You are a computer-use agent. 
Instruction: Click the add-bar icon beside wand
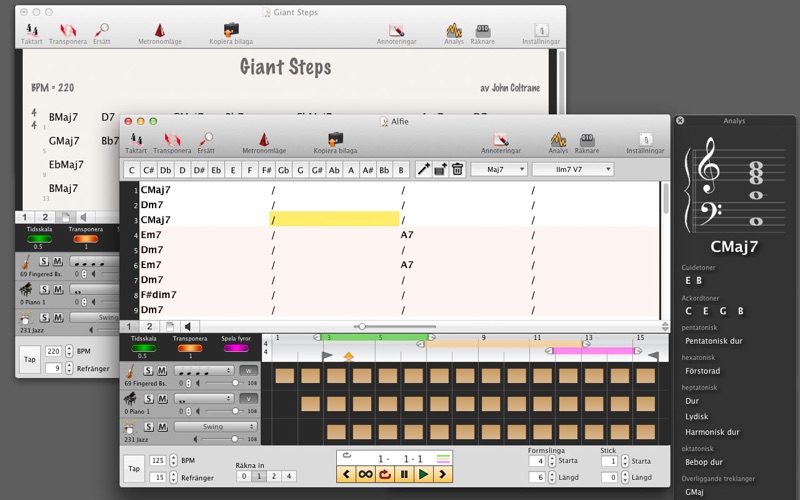tap(440, 169)
